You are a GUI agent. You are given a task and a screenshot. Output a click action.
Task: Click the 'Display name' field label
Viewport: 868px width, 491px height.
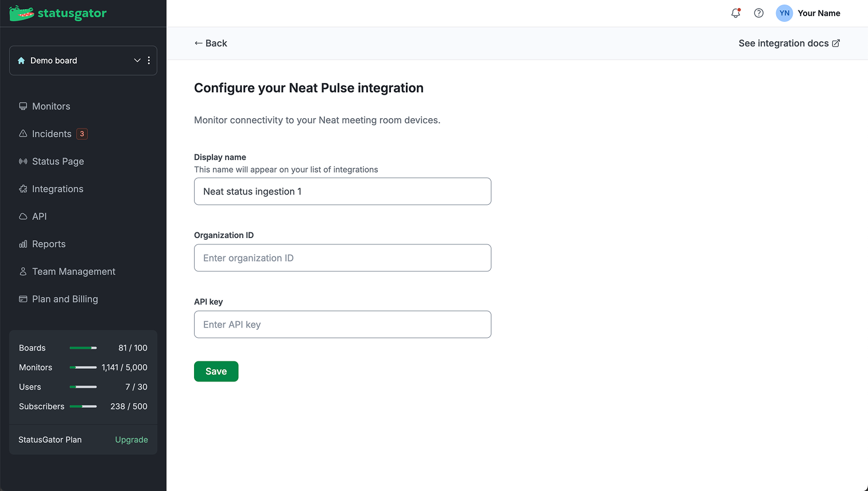220,157
